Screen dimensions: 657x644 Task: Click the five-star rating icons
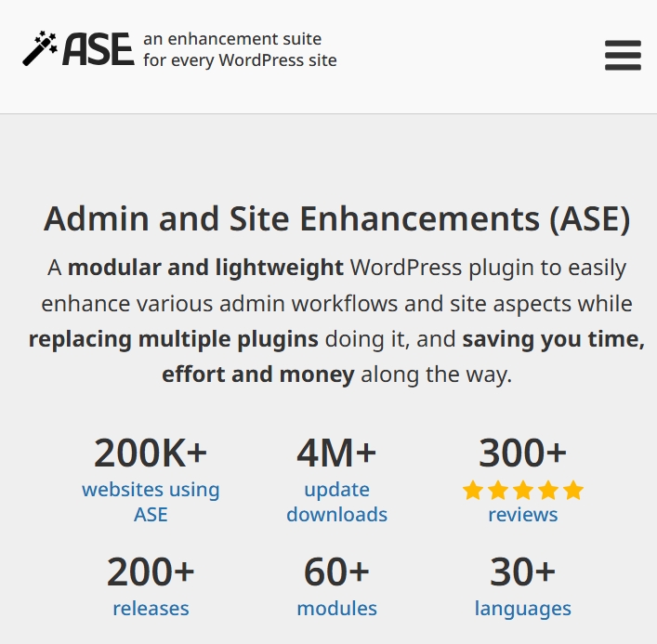click(x=523, y=491)
